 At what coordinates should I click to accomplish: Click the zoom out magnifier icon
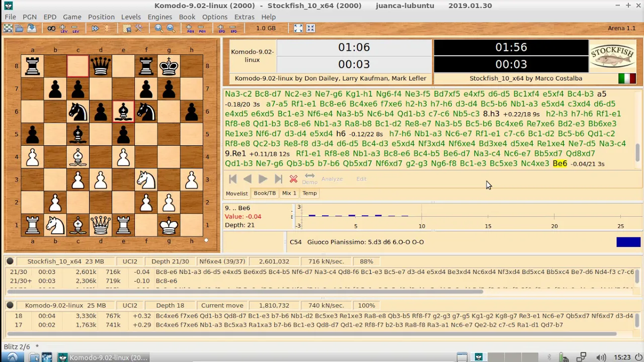[171, 29]
